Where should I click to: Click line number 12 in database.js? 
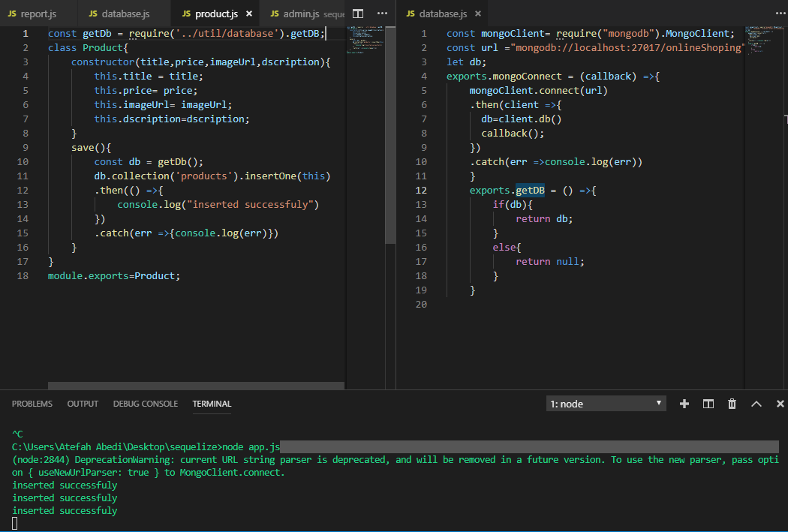pyautogui.click(x=421, y=191)
